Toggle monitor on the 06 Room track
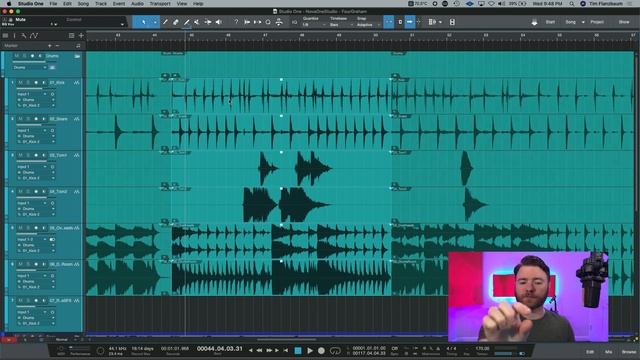Image resolution: width=640 pixels, height=360 pixels. [43, 264]
